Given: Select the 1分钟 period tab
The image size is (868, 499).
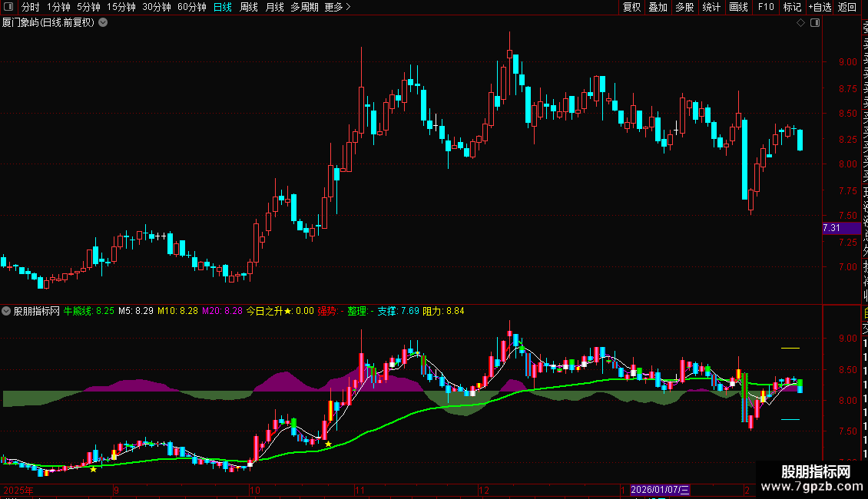Looking at the screenshot, I should coord(58,7).
